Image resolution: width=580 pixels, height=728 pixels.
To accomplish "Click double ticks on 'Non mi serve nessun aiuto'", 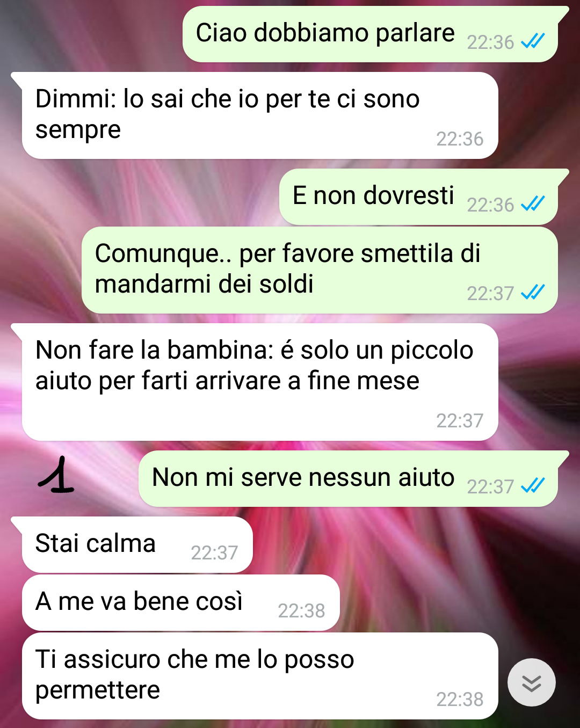I will point(533,485).
